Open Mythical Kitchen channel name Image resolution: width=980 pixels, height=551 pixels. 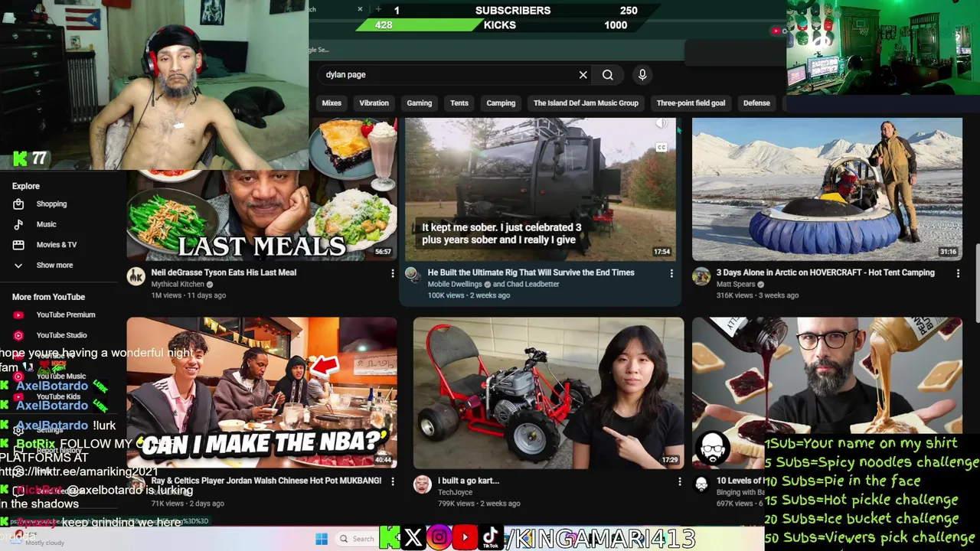click(178, 284)
